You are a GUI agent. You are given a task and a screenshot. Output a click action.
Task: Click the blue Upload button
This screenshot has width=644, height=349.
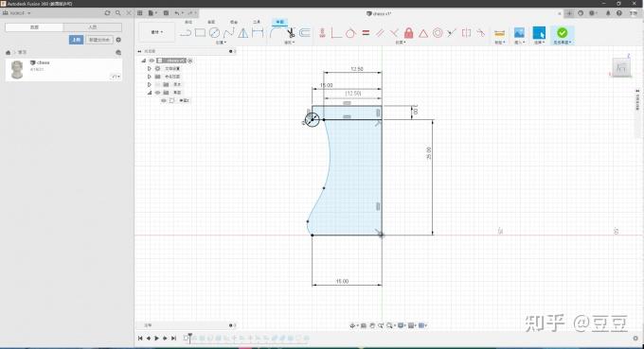[x=76, y=40]
